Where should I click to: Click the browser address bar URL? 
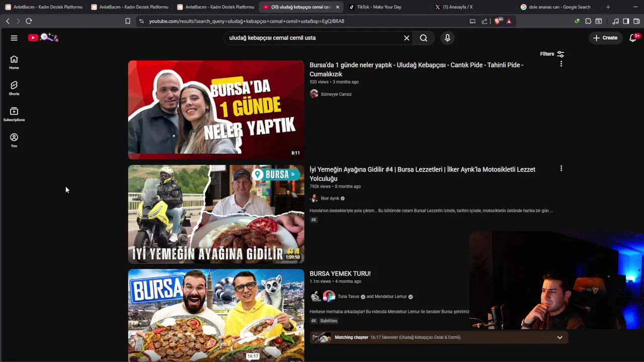click(247, 21)
